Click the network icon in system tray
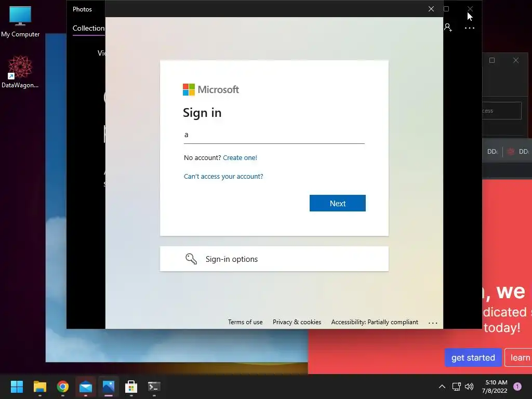532x399 pixels. point(456,387)
